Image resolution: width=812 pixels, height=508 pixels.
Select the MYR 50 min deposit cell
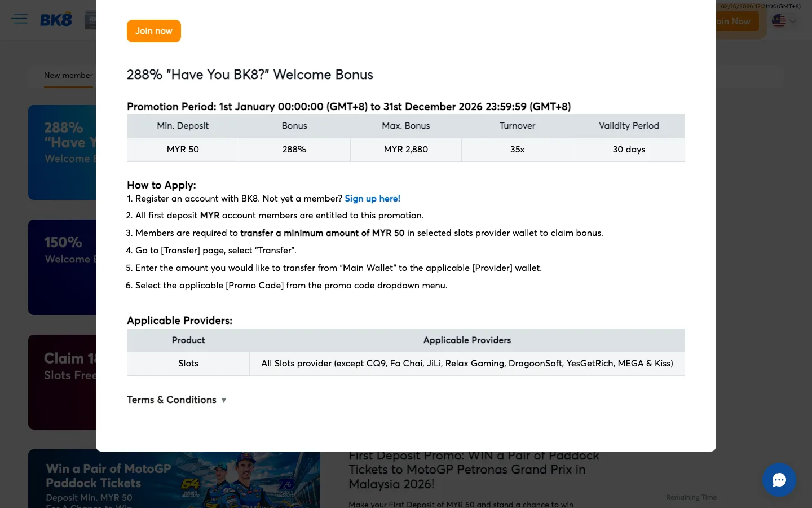tap(183, 150)
